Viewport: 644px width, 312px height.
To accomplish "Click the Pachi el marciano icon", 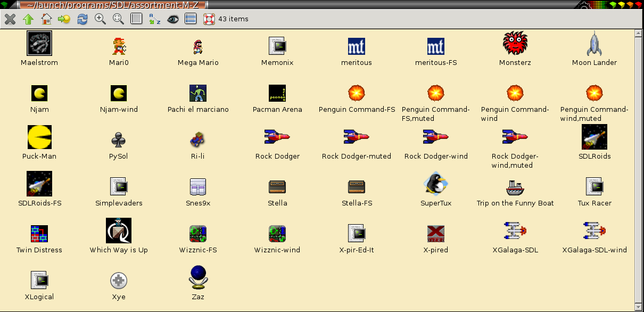I will click(198, 93).
